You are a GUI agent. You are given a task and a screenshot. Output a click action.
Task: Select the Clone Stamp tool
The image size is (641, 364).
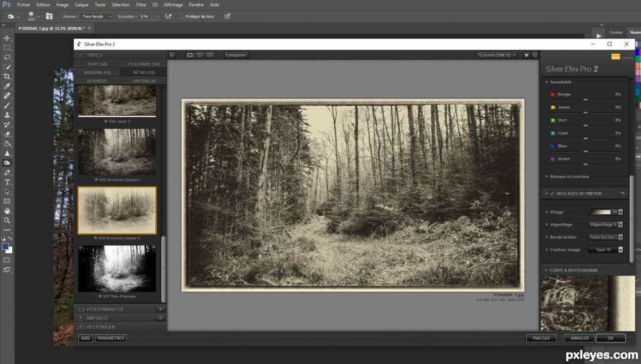pyautogui.click(x=7, y=115)
